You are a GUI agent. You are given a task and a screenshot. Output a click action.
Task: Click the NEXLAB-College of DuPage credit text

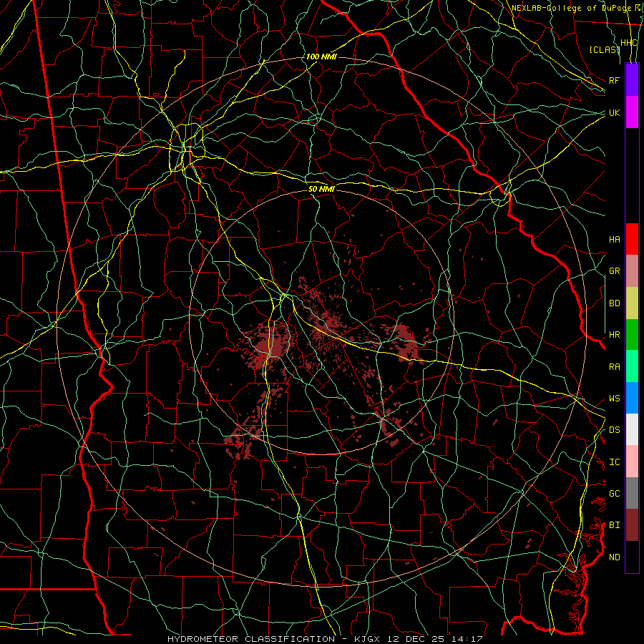coord(571,8)
